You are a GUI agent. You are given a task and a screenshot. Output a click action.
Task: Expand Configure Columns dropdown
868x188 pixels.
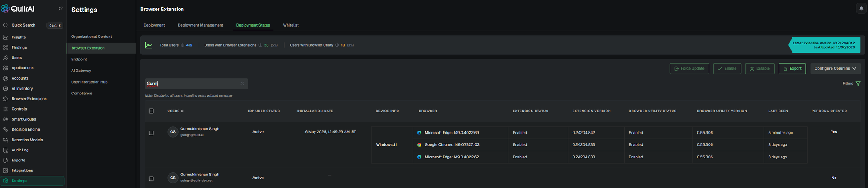(x=835, y=68)
